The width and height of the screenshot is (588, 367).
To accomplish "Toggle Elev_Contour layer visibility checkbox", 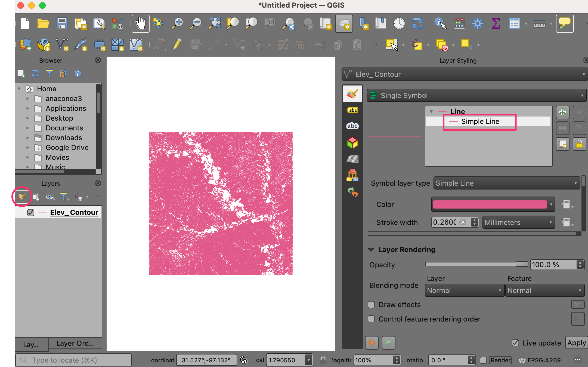I will click(x=31, y=212).
